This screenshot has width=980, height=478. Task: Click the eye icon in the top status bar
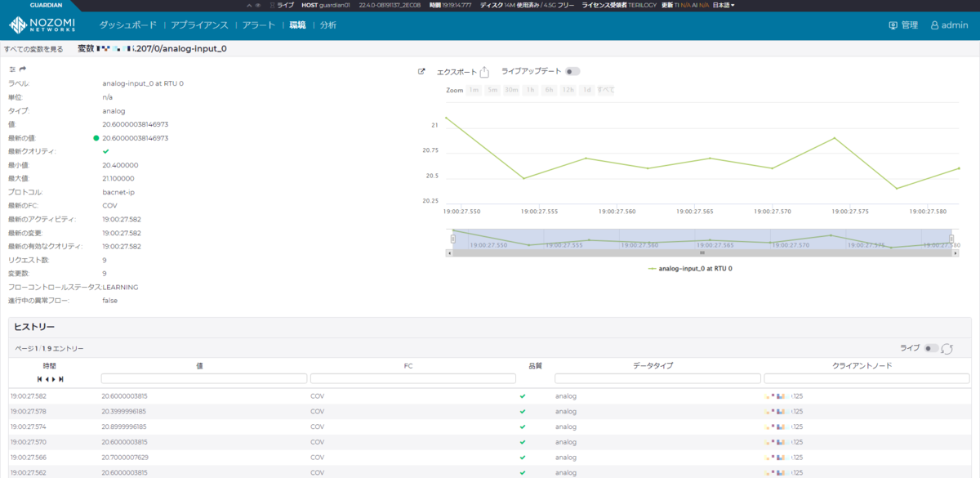click(x=257, y=5)
